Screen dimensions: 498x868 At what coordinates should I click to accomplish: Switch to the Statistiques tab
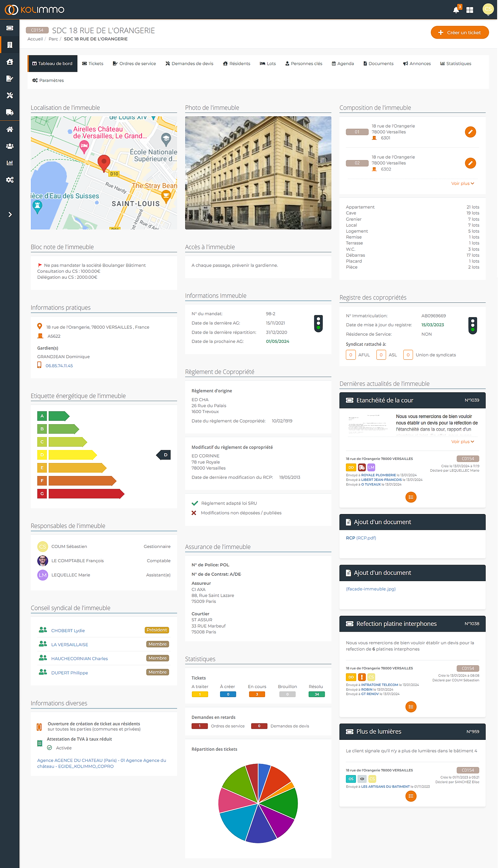(x=456, y=64)
